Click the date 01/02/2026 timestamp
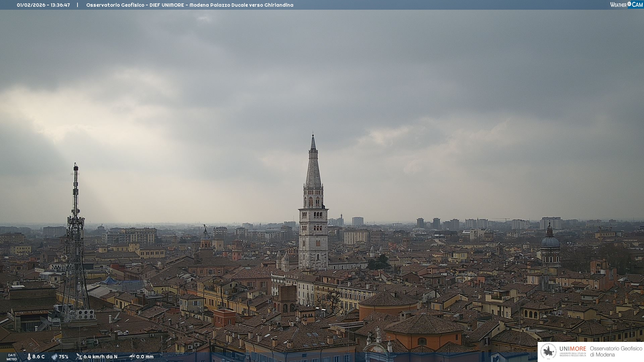The image size is (644, 362). pos(31,5)
